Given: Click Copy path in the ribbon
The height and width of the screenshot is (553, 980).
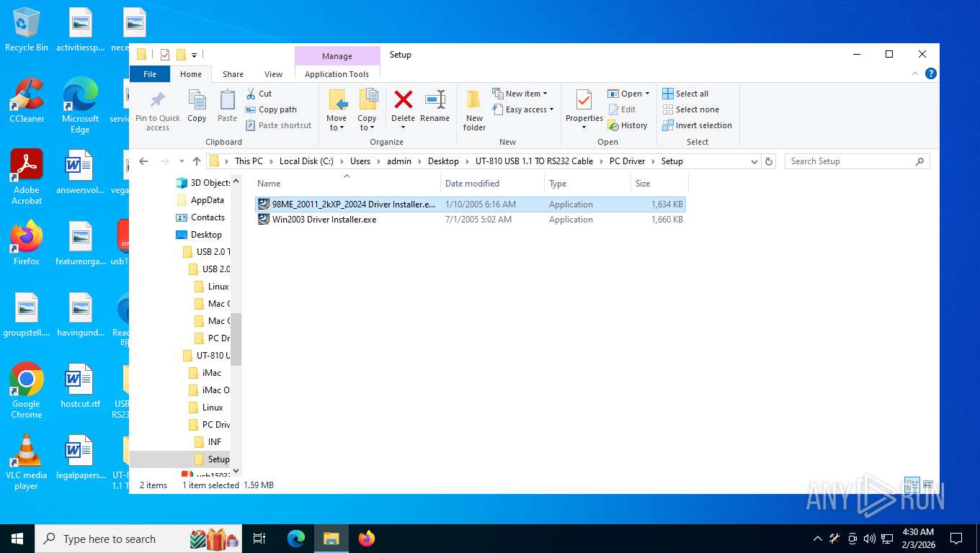Looking at the screenshot, I should click(x=271, y=109).
